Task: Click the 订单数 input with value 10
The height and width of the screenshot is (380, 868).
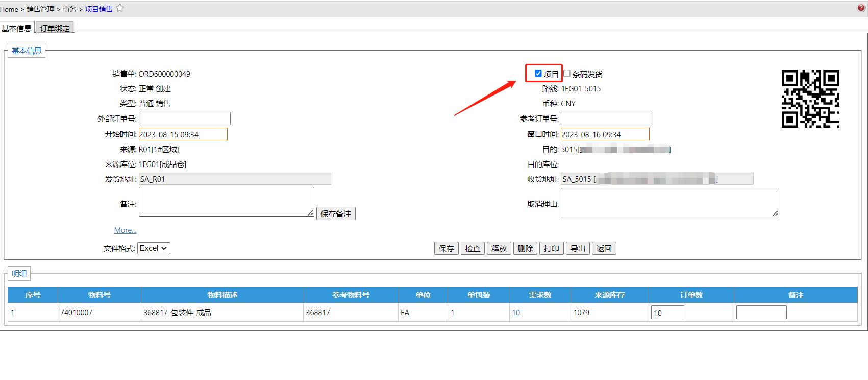Action: point(667,313)
